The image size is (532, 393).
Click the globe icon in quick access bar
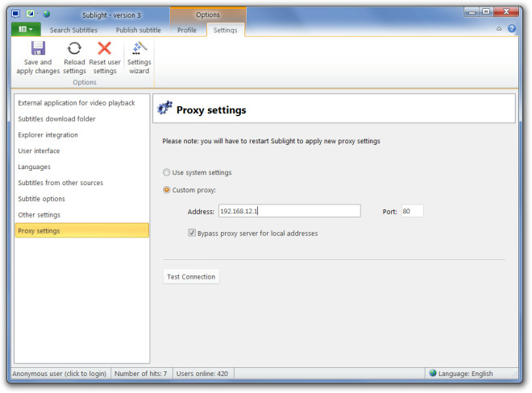tap(47, 14)
